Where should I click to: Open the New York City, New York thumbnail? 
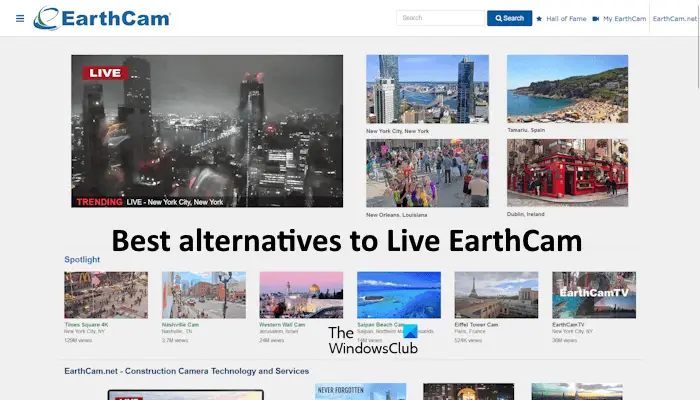[427, 89]
